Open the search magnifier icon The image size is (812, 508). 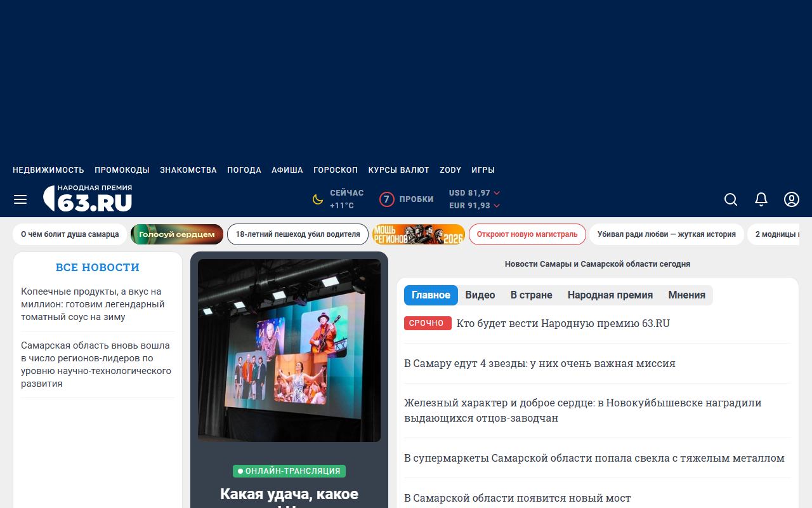click(731, 199)
